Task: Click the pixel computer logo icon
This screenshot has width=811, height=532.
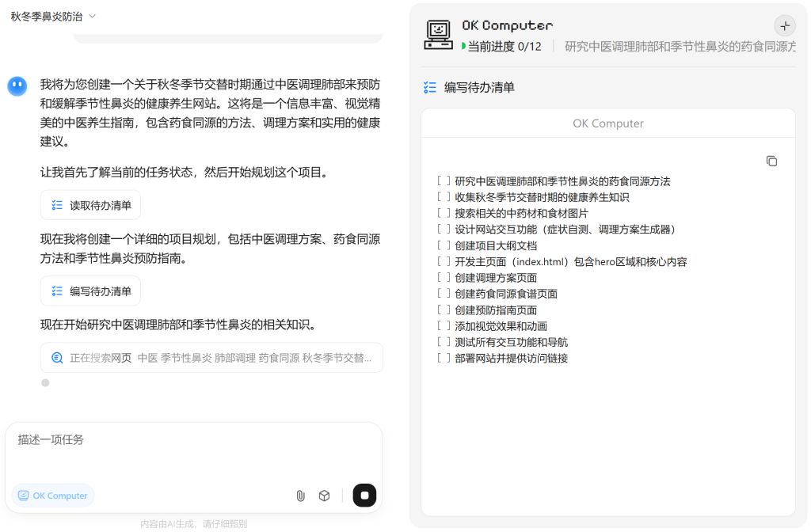Action: (x=438, y=34)
